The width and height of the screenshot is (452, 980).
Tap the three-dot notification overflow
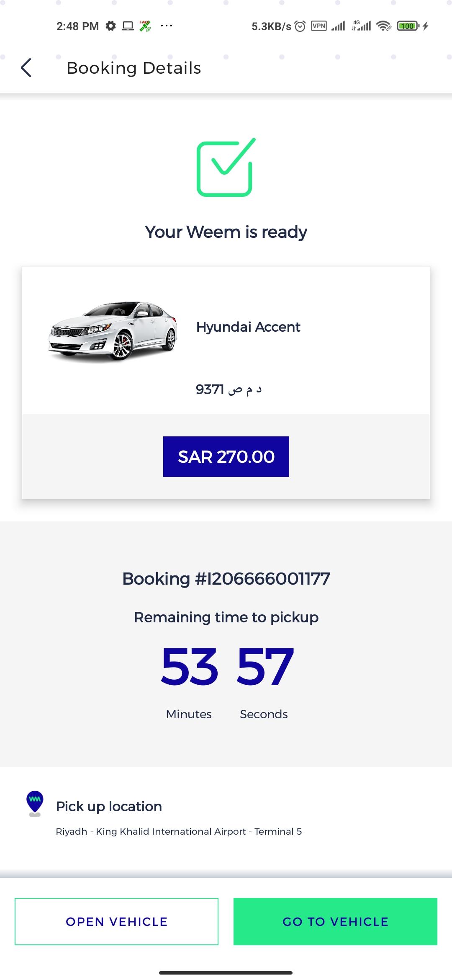[167, 26]
